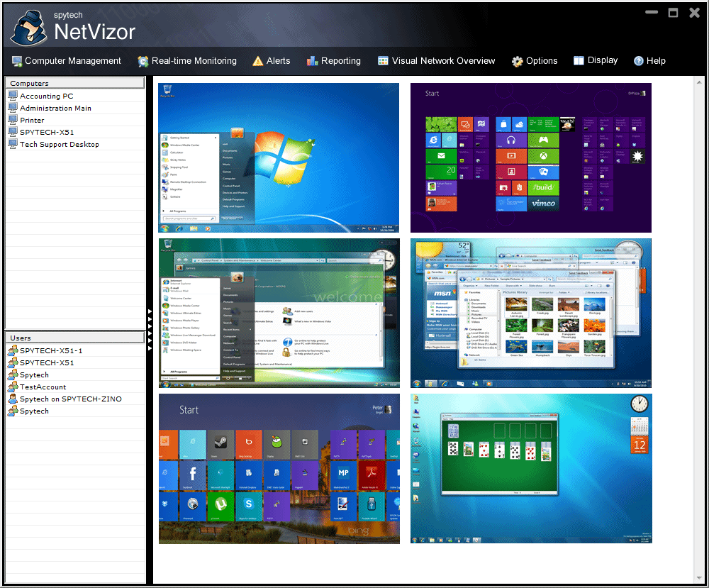Open the Display menu

(x=595, y=60)
